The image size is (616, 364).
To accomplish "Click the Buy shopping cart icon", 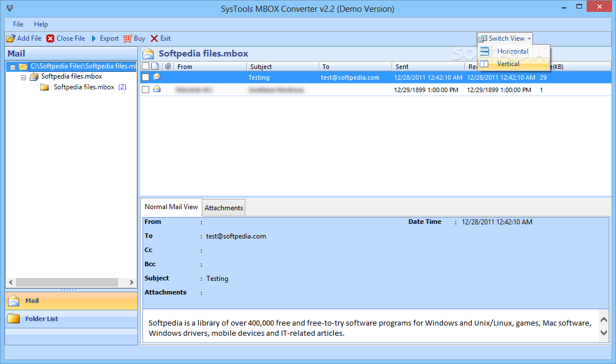I will tap(127, 38).
